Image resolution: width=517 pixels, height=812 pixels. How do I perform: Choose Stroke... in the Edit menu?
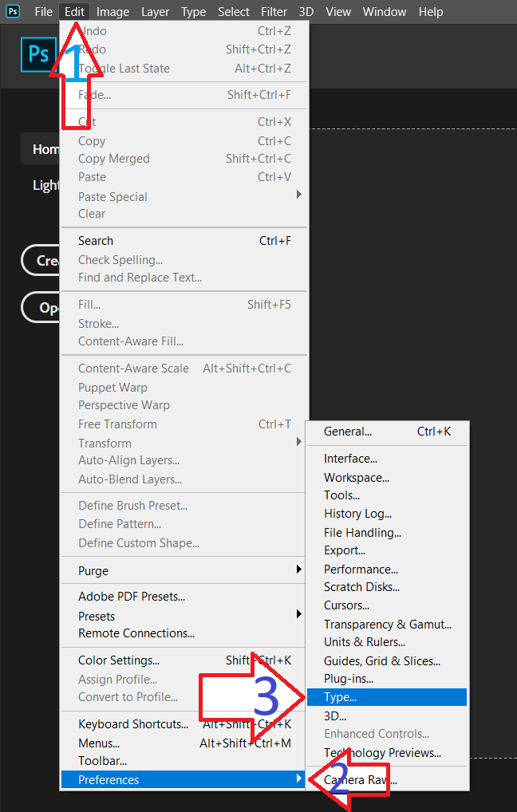tap(184, 324)
